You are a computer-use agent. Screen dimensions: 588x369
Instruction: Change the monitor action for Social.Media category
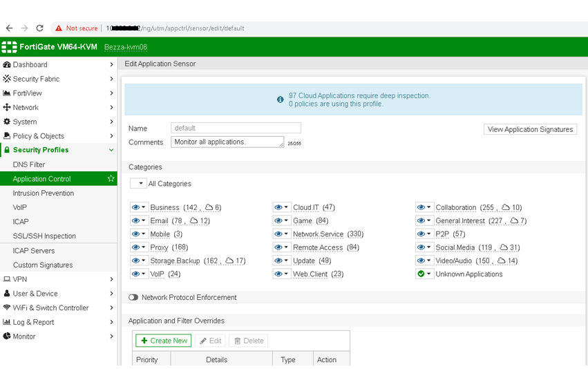[424, 247]
